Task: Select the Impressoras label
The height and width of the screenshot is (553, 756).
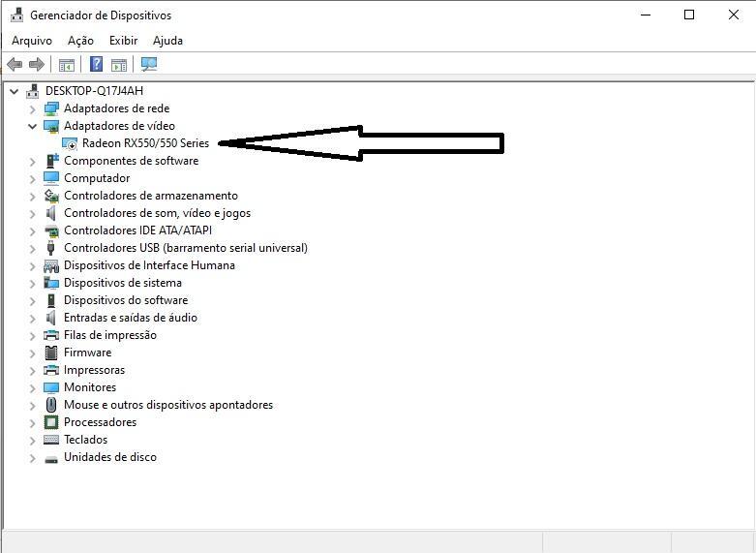Action: pyautogui.click(x=95, y=370)
